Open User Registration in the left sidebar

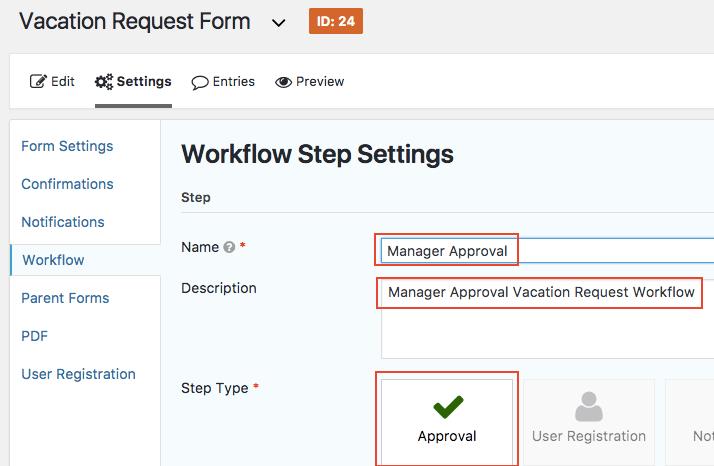click(78, 374)
